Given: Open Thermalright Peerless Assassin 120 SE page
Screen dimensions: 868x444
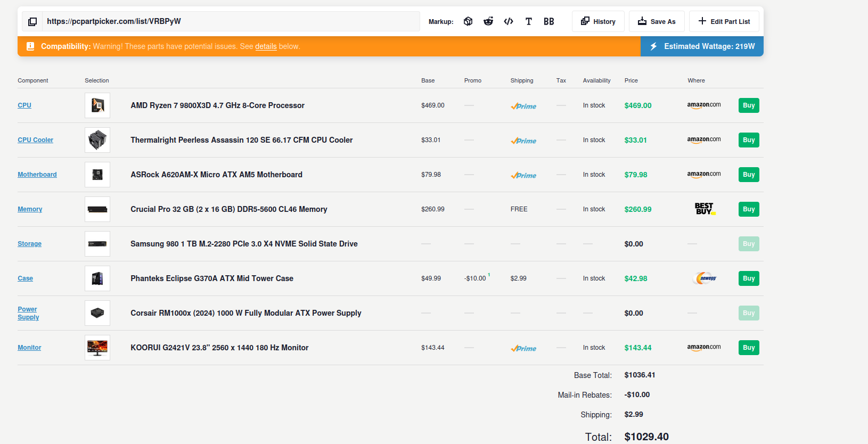Looking at the screenshot, I should [242, 140].
